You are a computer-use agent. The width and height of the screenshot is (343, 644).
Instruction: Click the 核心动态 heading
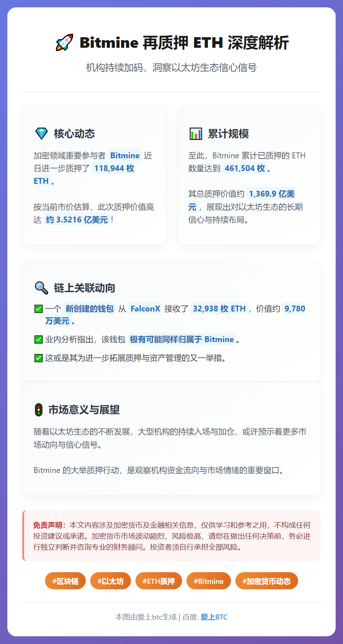pos(74,134)
